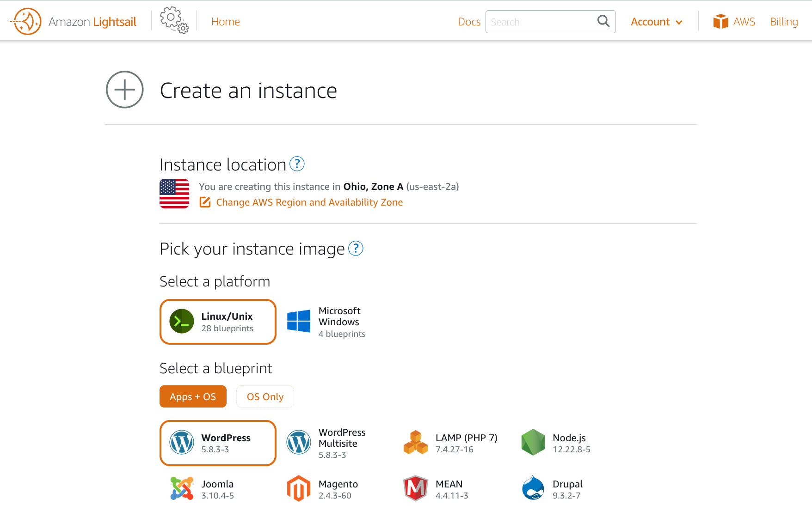Click the Magento logo icon
Image resolution: width=812 pixels, height=511 pixels.
pos(299,489)
